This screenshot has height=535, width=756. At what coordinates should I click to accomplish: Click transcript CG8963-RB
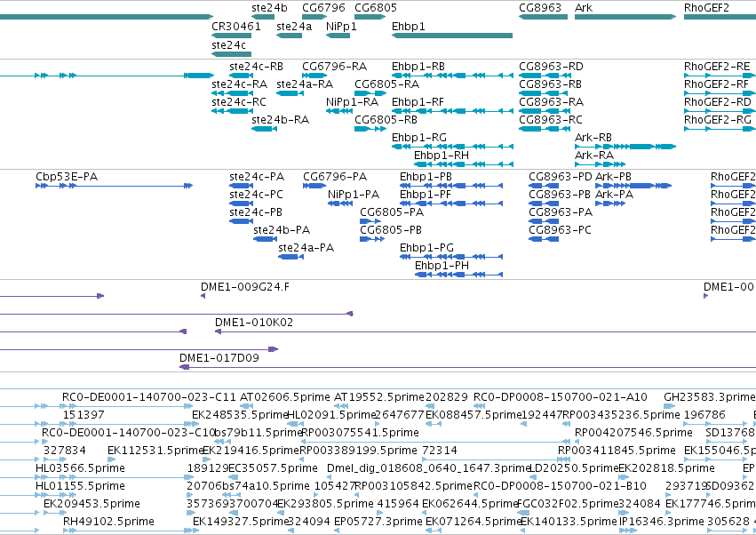coord(550,84)
